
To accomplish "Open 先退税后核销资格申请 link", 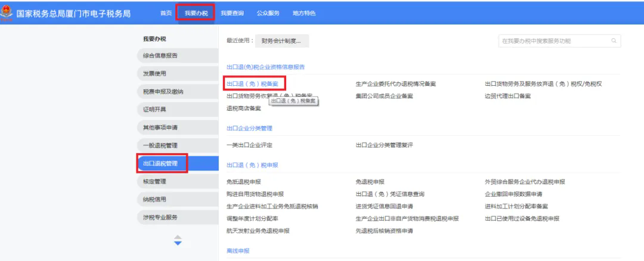I will pyautogui.click(x=384, y=231).
